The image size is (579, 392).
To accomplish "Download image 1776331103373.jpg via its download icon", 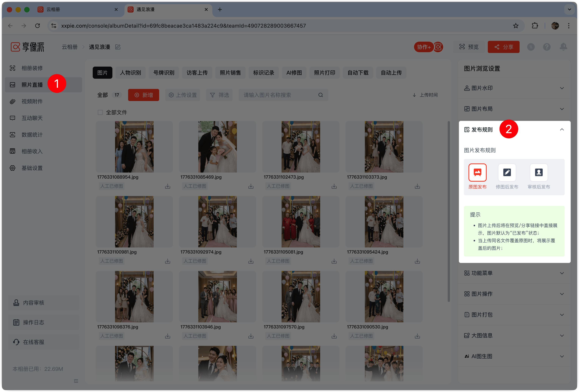I will point(417,186).
